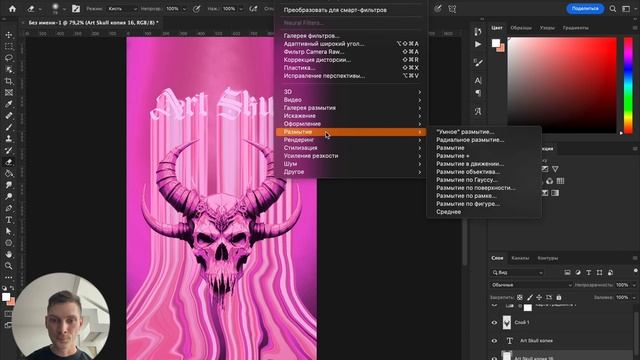Select the Clone Stamp tool
The width and height of the screenshot is (640, 360).
tap(9, 139)
